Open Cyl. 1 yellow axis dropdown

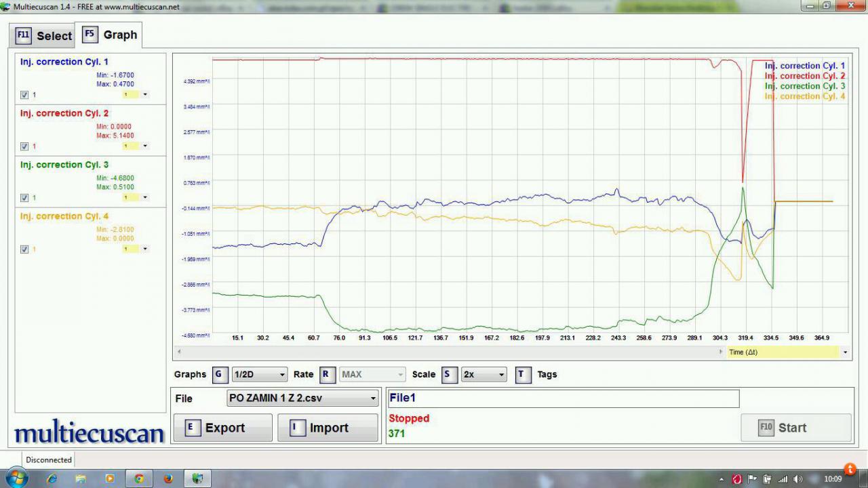click(136, 95)
